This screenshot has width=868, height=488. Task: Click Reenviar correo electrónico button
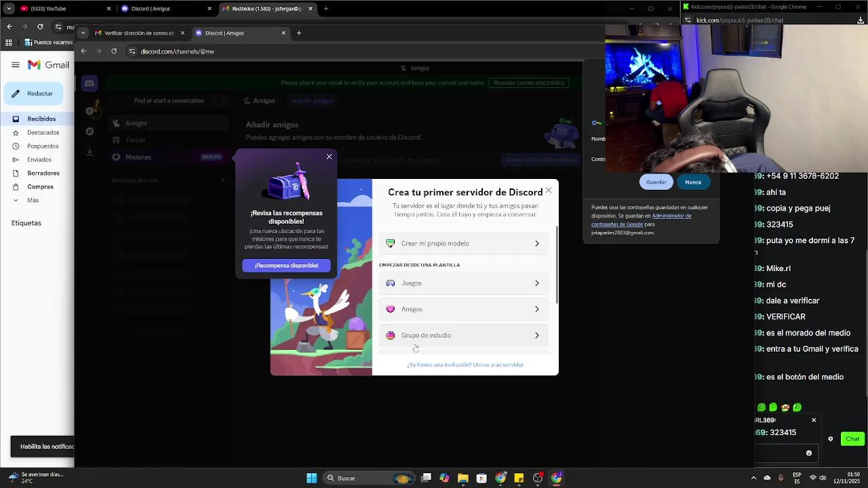[528, 83]
